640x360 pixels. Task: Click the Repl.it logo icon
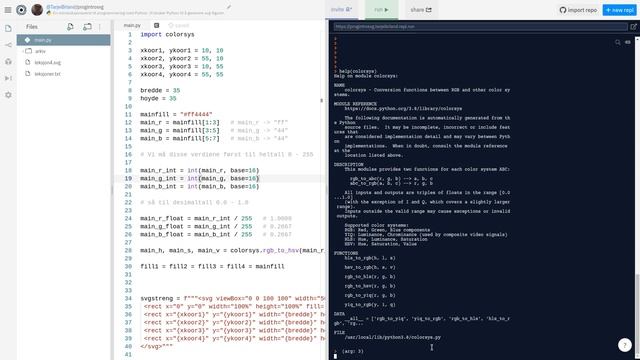[21, 10]
